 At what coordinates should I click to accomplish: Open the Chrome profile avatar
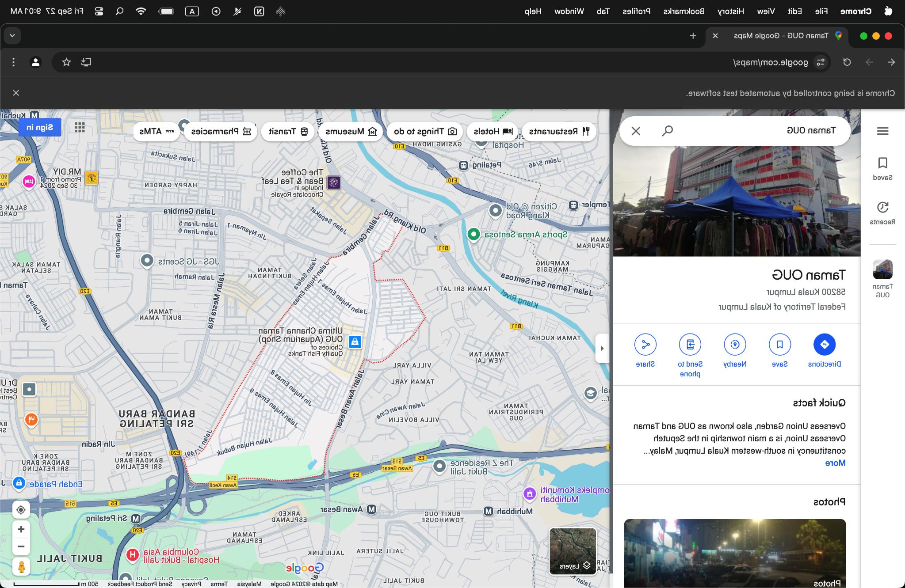tap(36, 62)
